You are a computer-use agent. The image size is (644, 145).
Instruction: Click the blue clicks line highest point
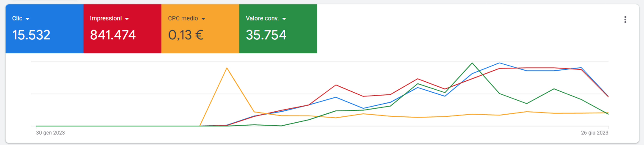click(499, 63)
